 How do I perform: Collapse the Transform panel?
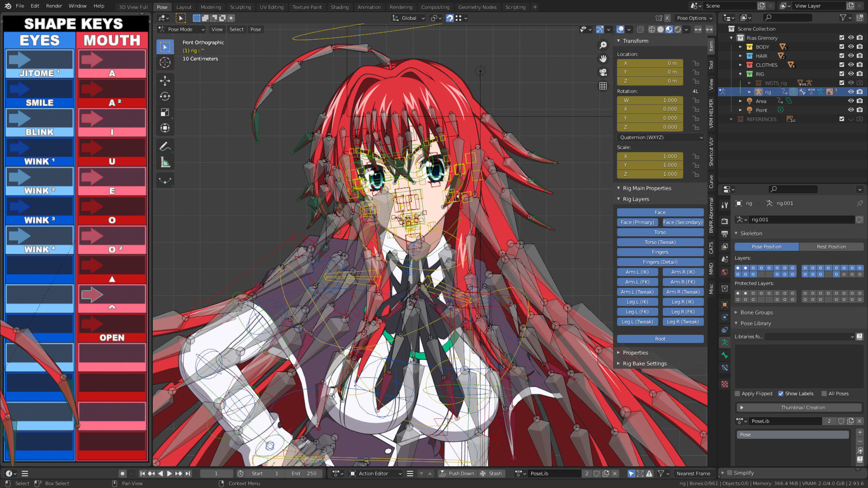tap(636, 41)
